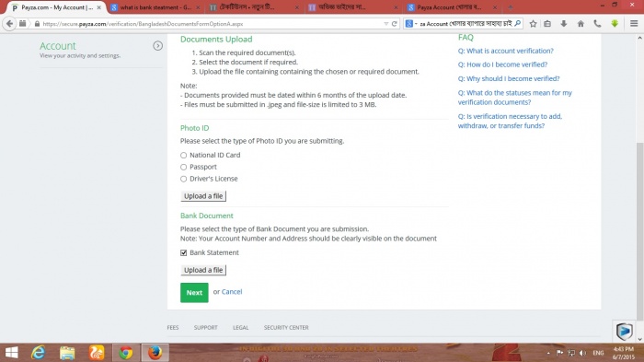Click the green Next button

coord(194,293)
